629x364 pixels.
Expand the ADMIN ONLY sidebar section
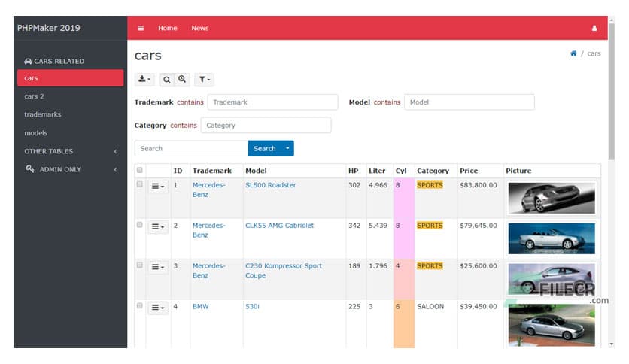click(70, 169)
